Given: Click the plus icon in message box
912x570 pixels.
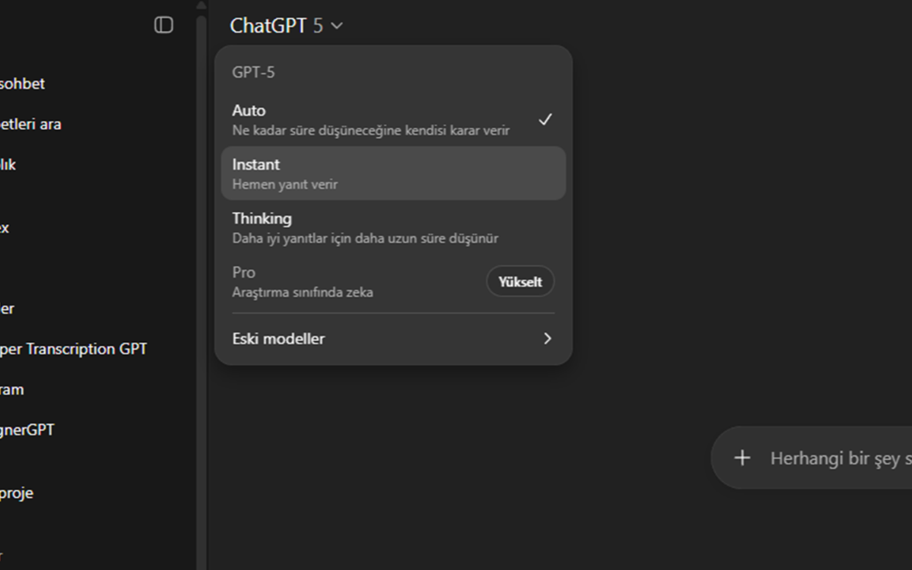Looking at the screenshot, I should click(x=742, y=458).
